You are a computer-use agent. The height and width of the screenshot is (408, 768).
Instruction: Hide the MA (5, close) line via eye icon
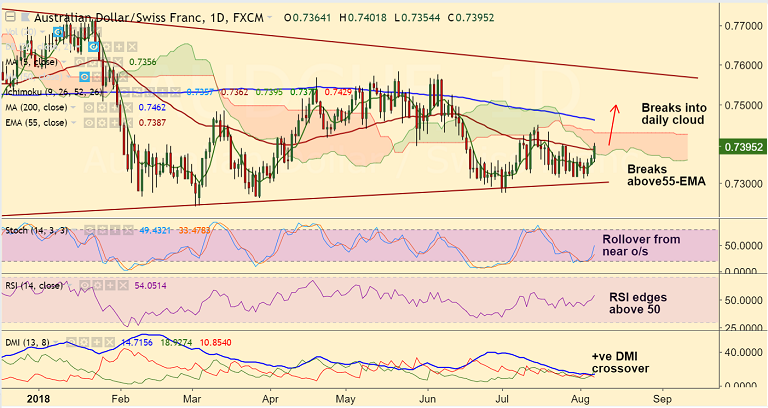[79, 62]
